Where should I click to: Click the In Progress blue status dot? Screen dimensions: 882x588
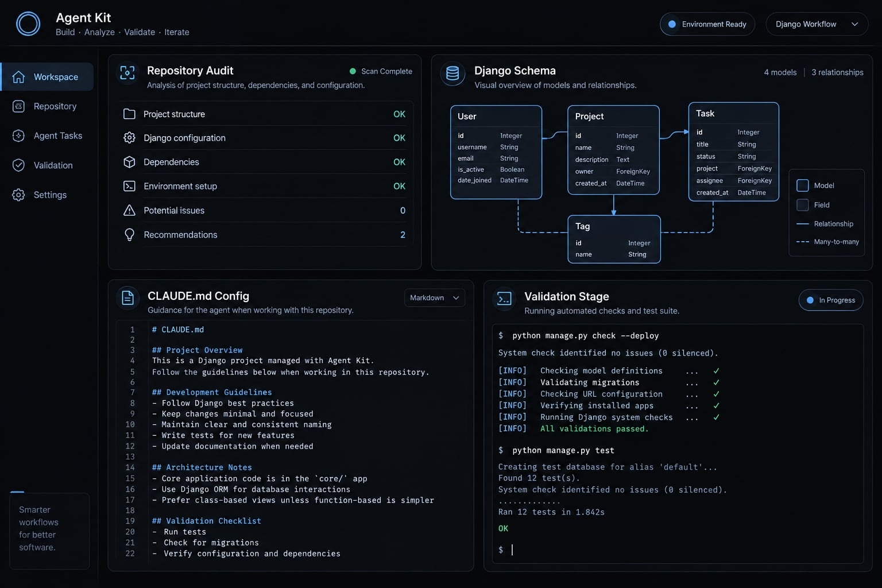click(x=810, y=300)
